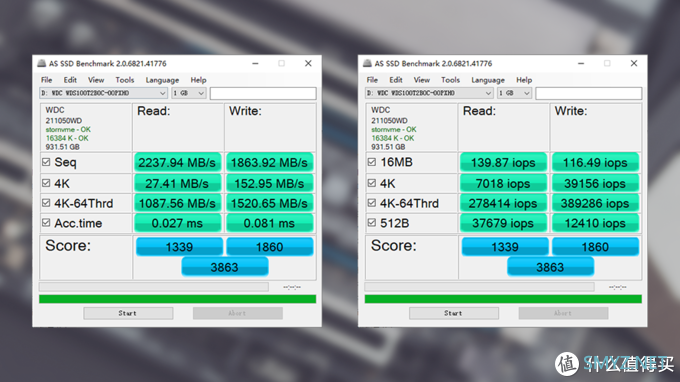Click the Abort button in the left window

click(x=238, y=313)
